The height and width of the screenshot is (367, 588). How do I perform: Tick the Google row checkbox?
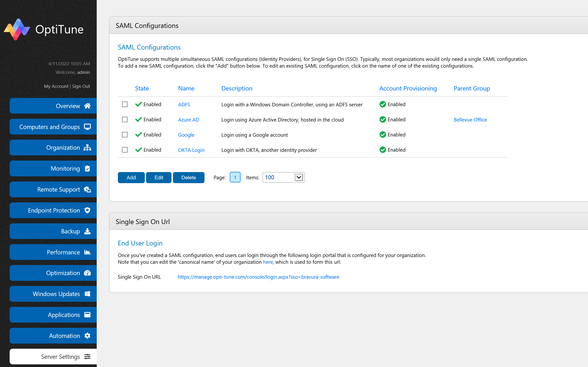(125, 135)
